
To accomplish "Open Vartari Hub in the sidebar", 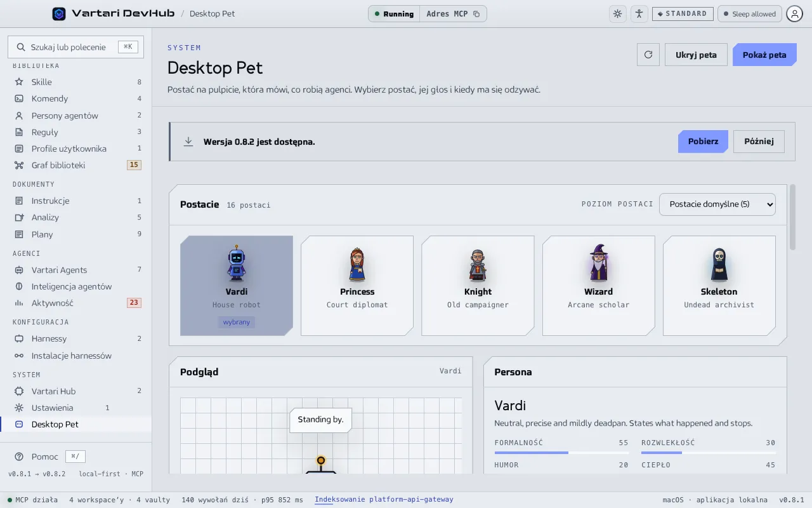I will pos(76,391).
